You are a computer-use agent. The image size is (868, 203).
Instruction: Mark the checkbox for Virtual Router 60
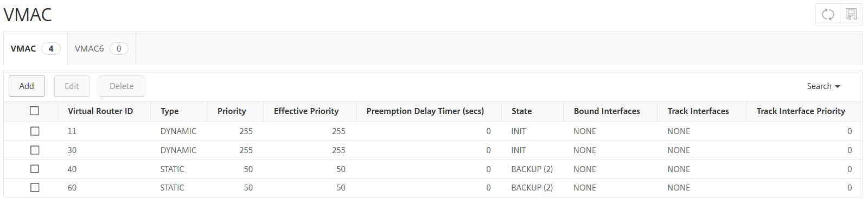tap(35, 187)
